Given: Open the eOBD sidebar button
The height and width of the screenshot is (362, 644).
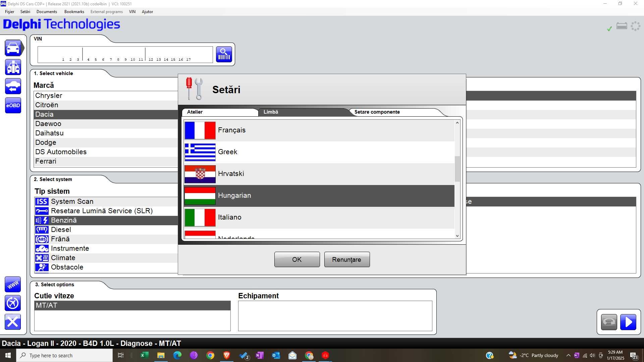Looking at the screenshot, I should click(13, 105).
